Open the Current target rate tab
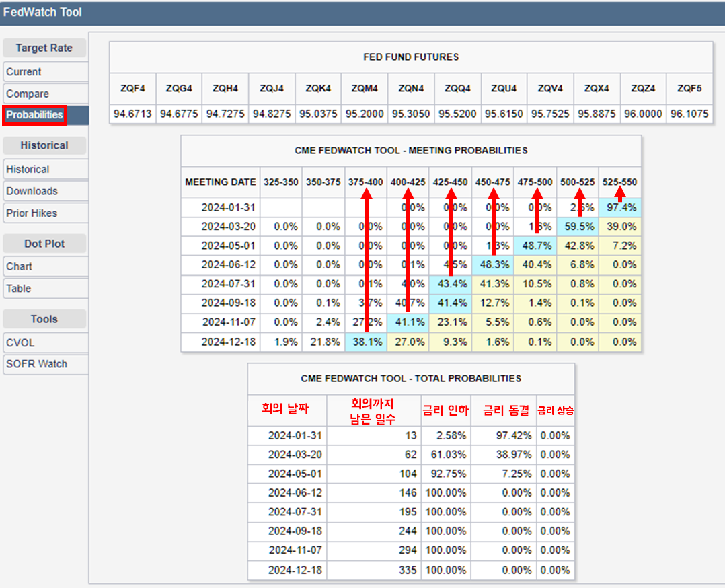This screenshot has height=588, width=725. click(x=24, y=72)
